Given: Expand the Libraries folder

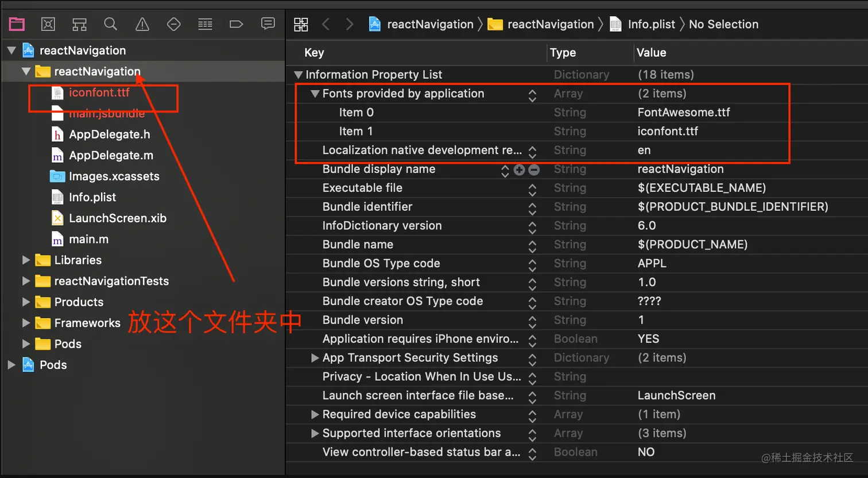Looking at the screenshot, I should point(26,260).
